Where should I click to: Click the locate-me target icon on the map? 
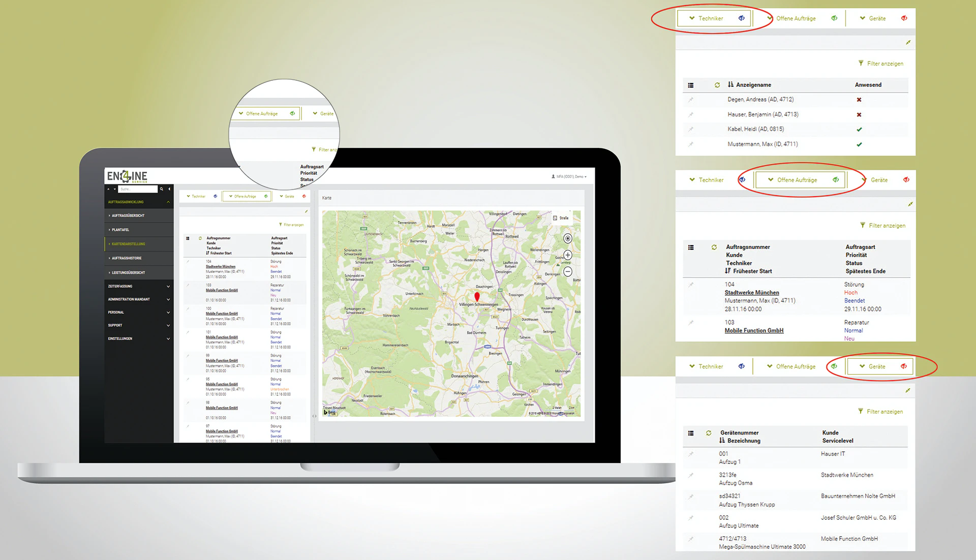click(x=568, y=238)
